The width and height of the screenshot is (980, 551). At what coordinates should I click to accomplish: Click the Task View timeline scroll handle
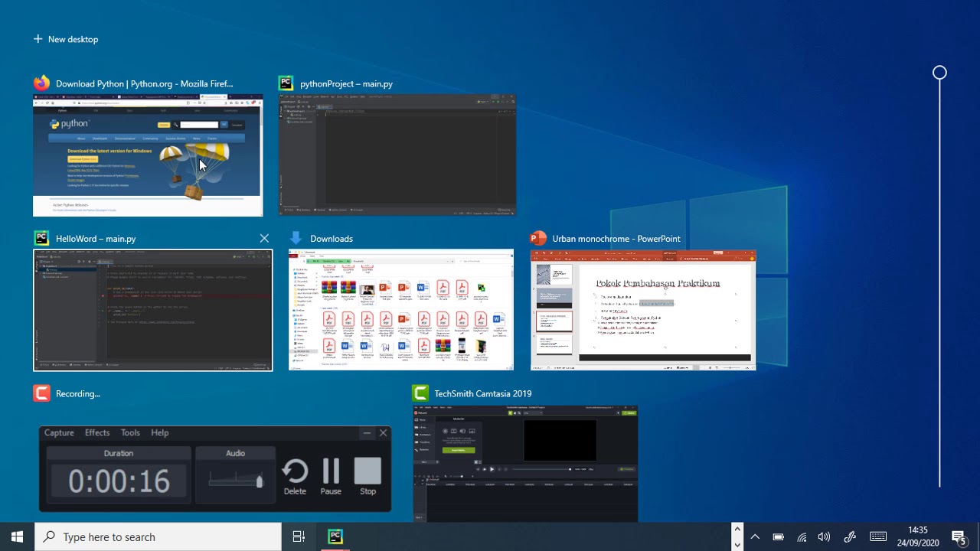(939, 73)
